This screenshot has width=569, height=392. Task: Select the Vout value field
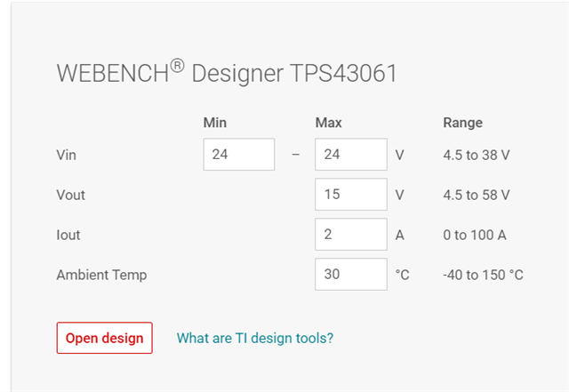pos(350,195)
